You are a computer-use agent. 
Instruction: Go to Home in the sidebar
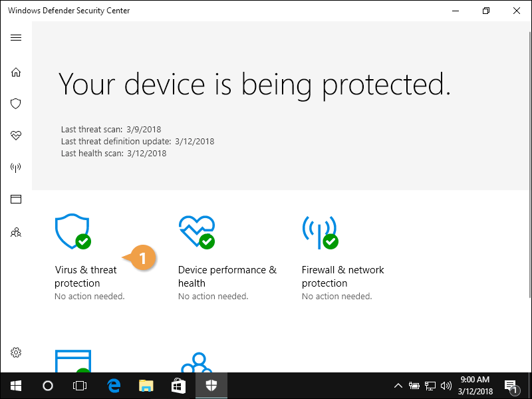click(x=16, y=72)
